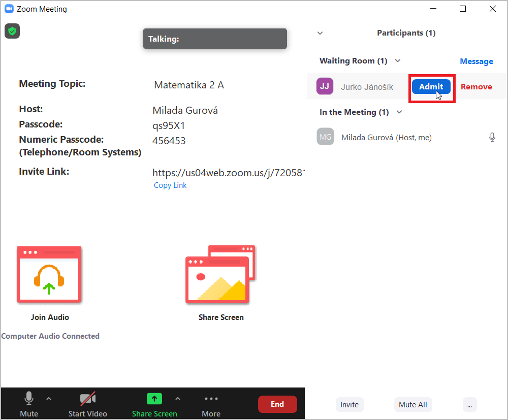Screen dimensions: 508x420
Task: Click microphone icon next to Milada Gurová
Action: [492, 137]
